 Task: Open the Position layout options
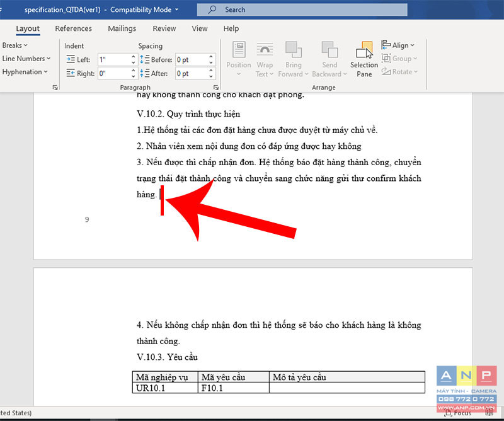point(239,59)
